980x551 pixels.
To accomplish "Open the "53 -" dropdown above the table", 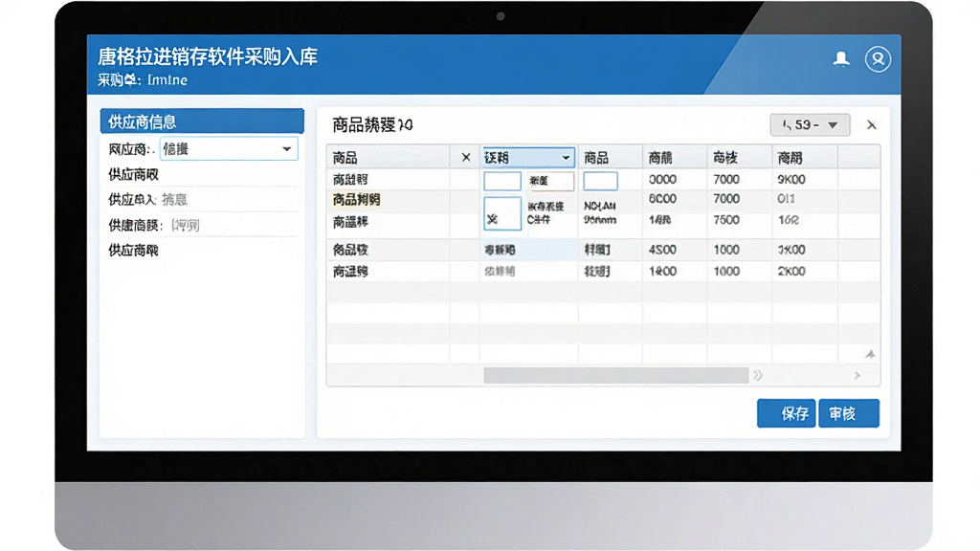I will coord(810,125).
